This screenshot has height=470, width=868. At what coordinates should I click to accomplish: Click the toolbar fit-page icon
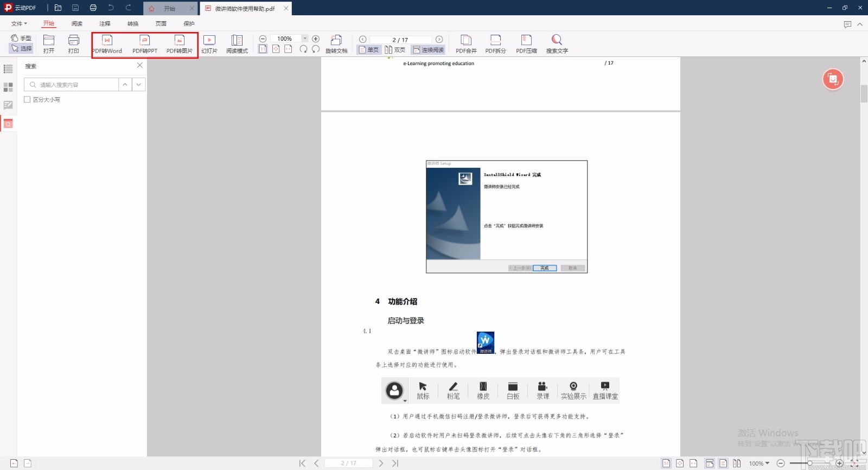click(x=276, y=49)
